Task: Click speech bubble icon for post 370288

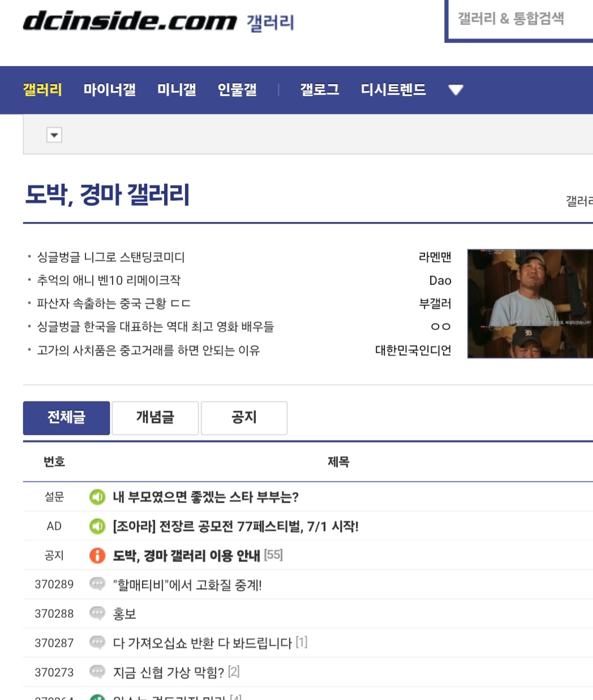Action: pyautogui.click(x=97, y=613)
